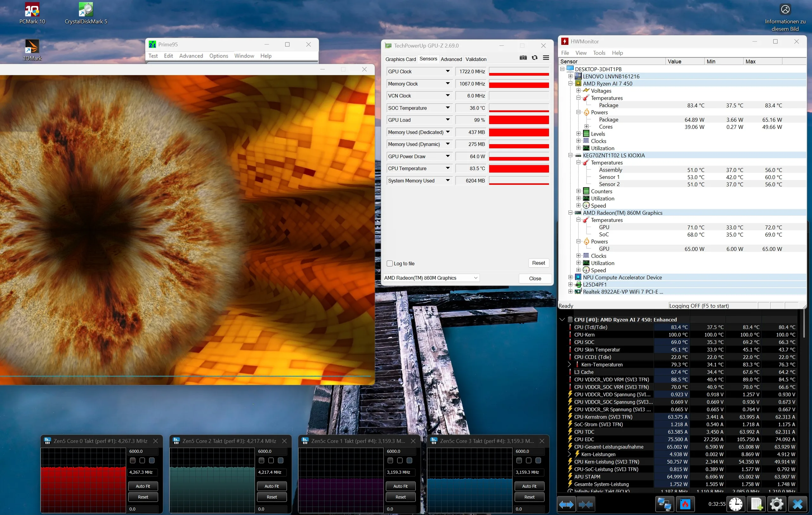Open HWiNFO network remote monitoring icon
The image size is (812, 515).
(664, 505)
